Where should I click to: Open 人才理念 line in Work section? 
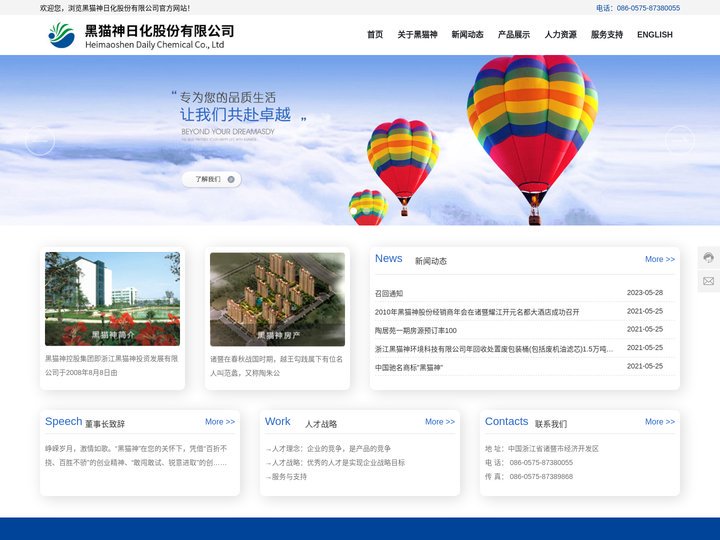[x=328, y=449]
